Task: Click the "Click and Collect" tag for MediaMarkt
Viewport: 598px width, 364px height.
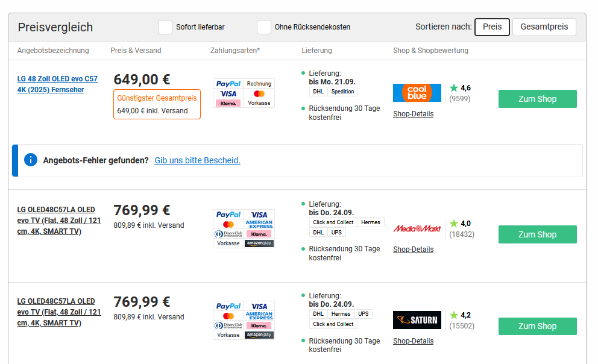Action: [333, 222]
